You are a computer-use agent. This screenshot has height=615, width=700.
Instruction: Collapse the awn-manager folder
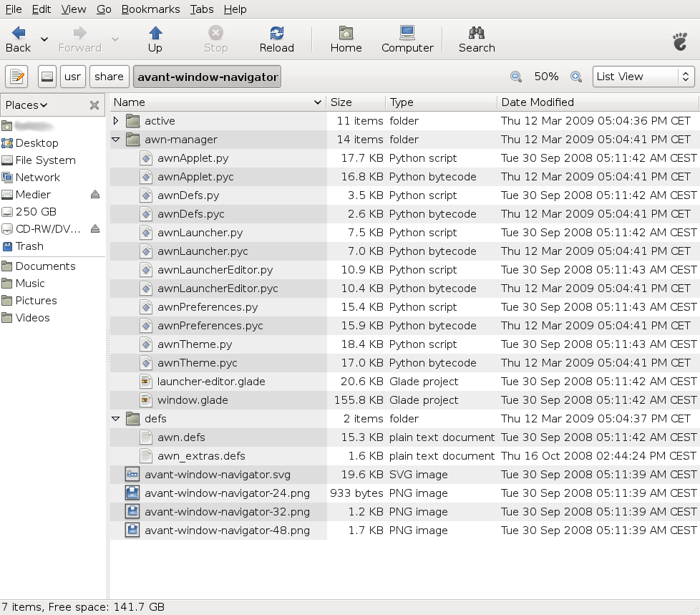pos(116,140)
